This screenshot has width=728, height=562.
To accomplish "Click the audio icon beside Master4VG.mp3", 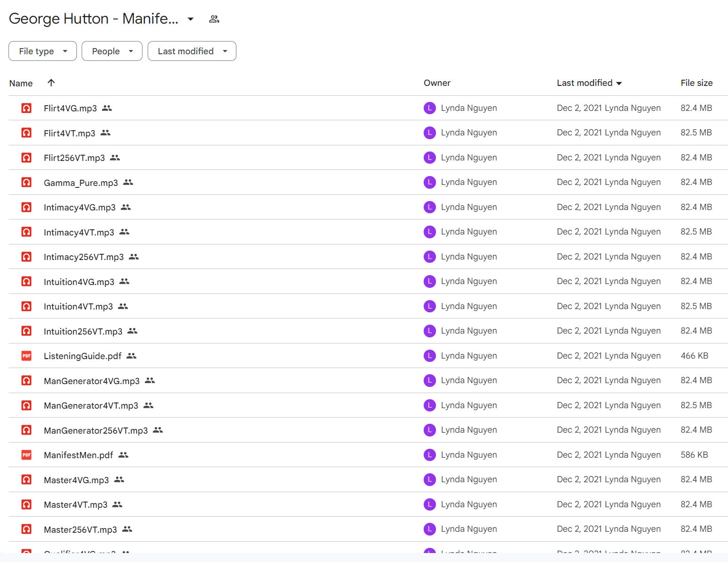I will tap(26, 479).
